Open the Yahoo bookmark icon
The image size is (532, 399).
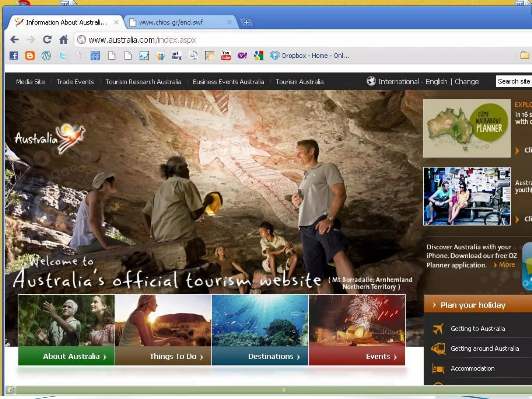(242, 56)
